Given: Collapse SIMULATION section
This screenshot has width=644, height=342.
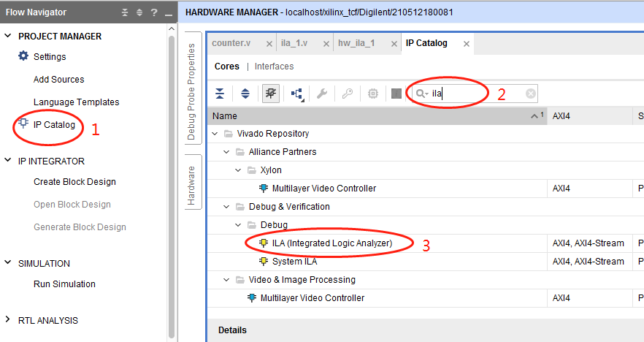Looking at the screenshot, I should point(8,262).
